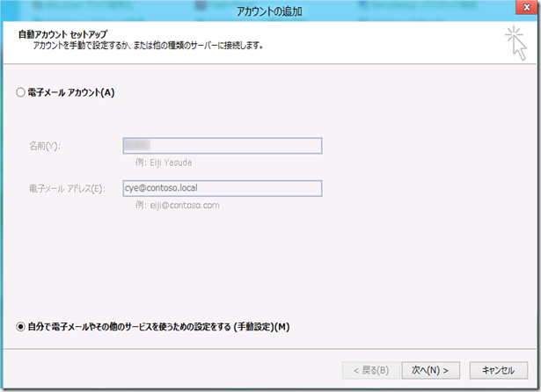Click the アカウントの追加 window title
541x392 pixels.
click(x=269, y=11)
